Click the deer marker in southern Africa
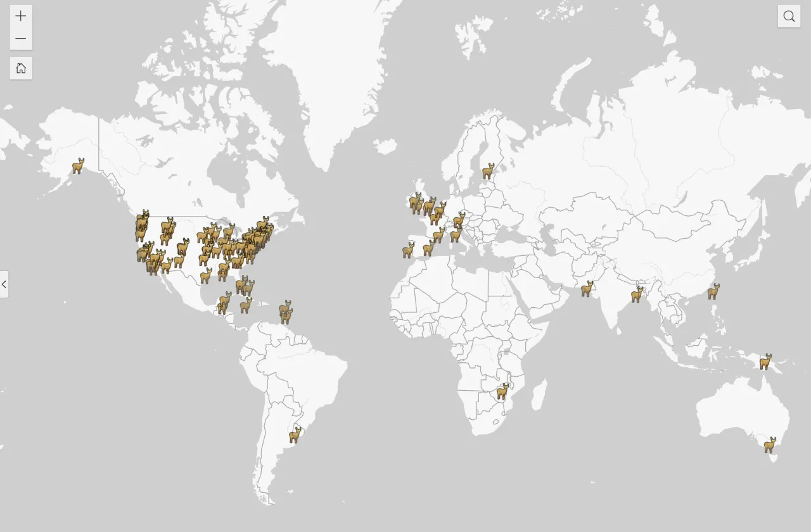Image resolution: width=811 pixels, height=532 pixels. coord(502,391)
